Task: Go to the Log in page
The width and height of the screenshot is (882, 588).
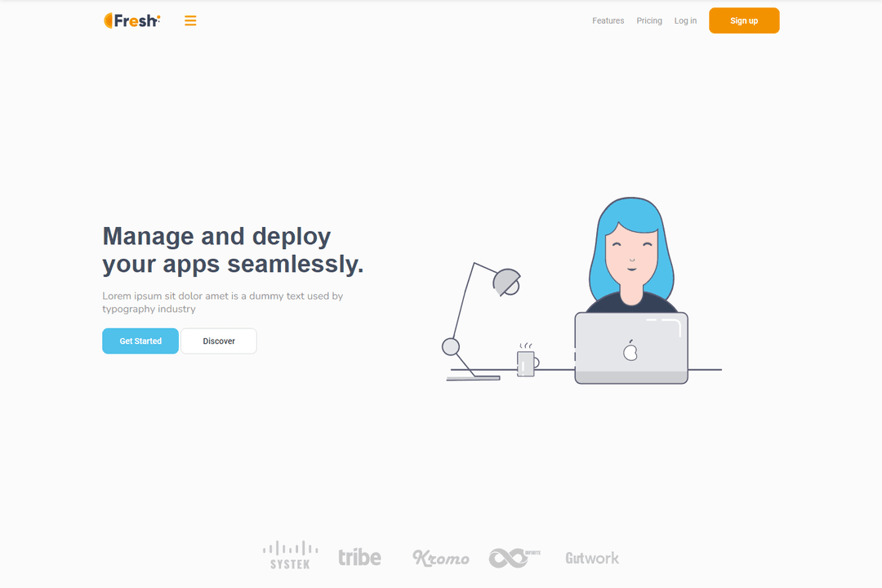Action: (685, 20)
